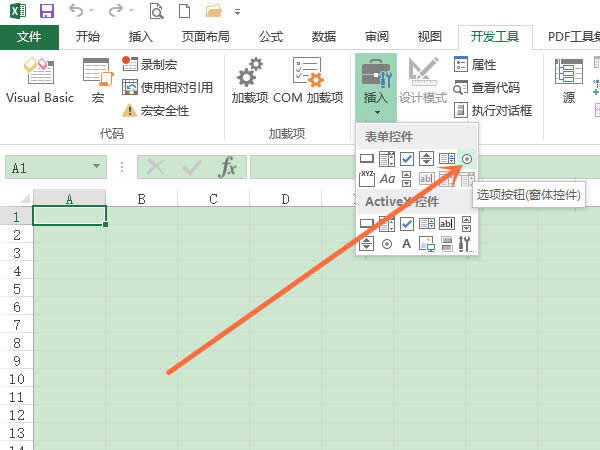
Task: Open print preview from quick access toolbar
Action: coord(156,11)
